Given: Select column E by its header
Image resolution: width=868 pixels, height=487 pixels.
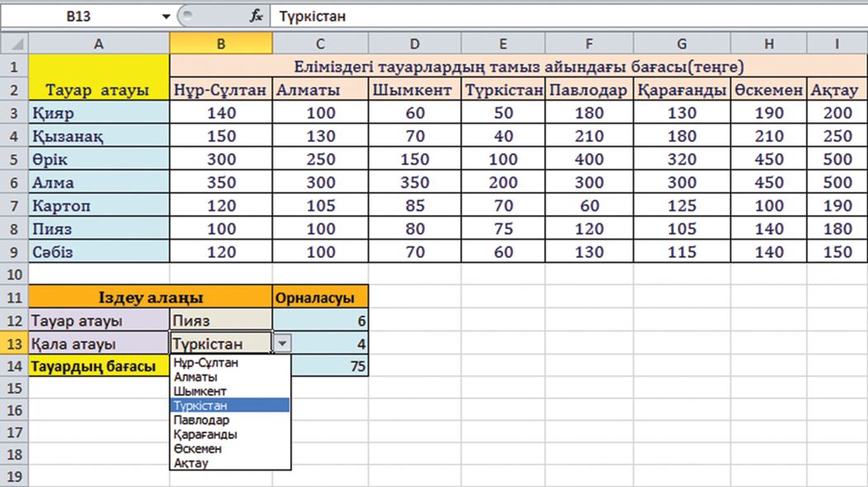Looking at the screenshot, I should click(x=503, y=43).
